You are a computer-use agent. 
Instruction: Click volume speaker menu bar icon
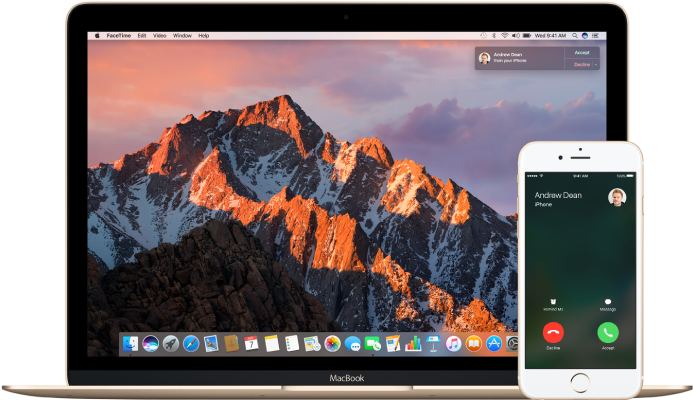pyautogui.click(x=515, y=36)
